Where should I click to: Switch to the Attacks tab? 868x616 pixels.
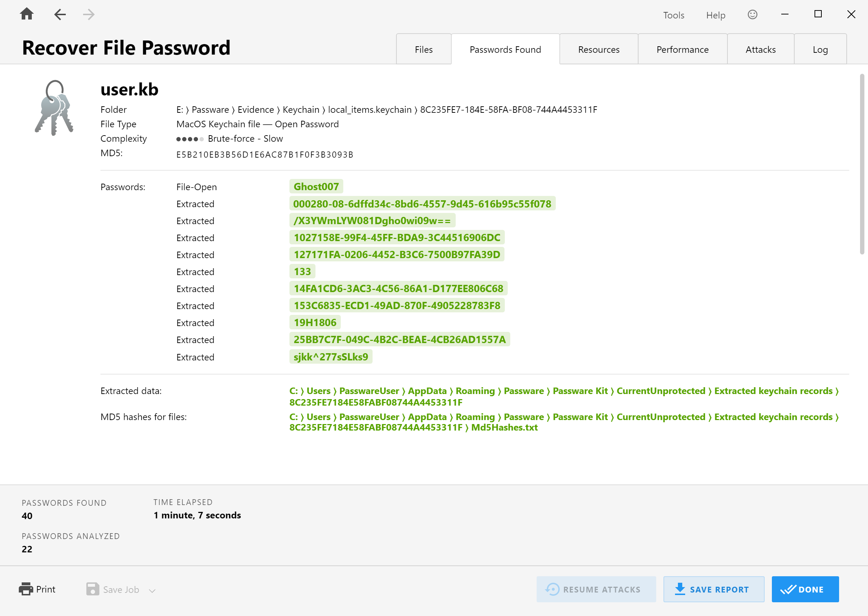point(760,49)
